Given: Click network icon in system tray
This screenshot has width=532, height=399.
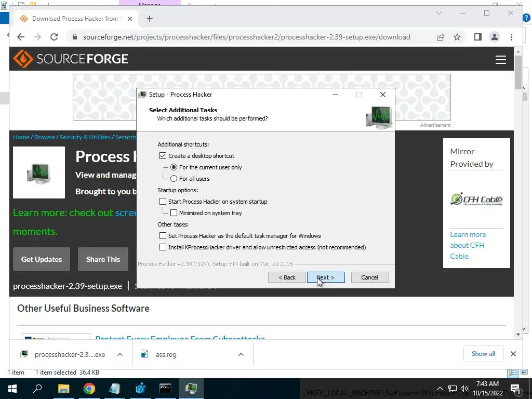Looking at the screenshot, I should tap(453, 389).
